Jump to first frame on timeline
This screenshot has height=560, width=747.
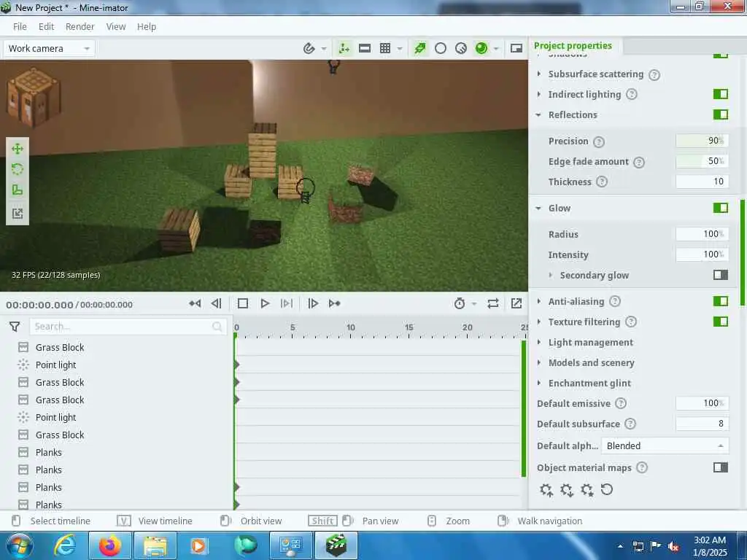pos(195,303)
